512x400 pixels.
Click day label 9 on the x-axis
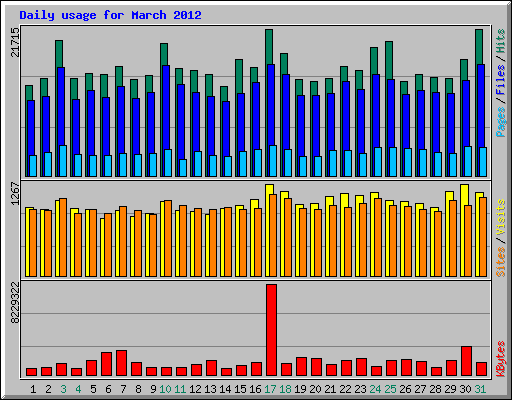tap(153, 389)
